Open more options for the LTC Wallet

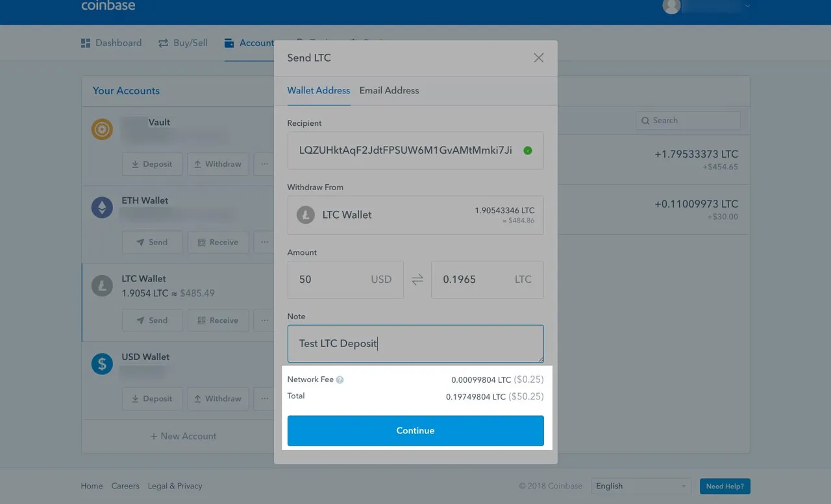(x=264, y=320)
